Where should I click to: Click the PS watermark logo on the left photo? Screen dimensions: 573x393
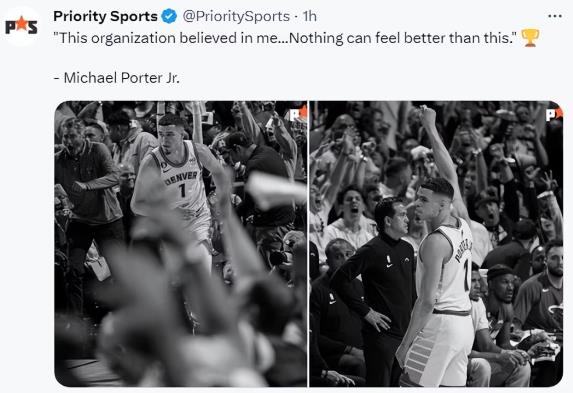click(x=298, y=114)
